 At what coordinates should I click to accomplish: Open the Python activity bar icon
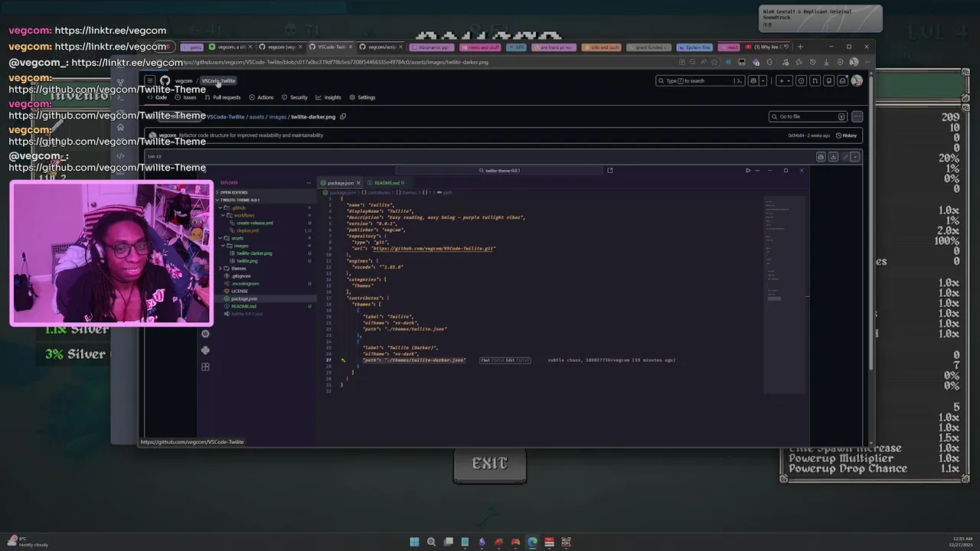tap(205, 350)
